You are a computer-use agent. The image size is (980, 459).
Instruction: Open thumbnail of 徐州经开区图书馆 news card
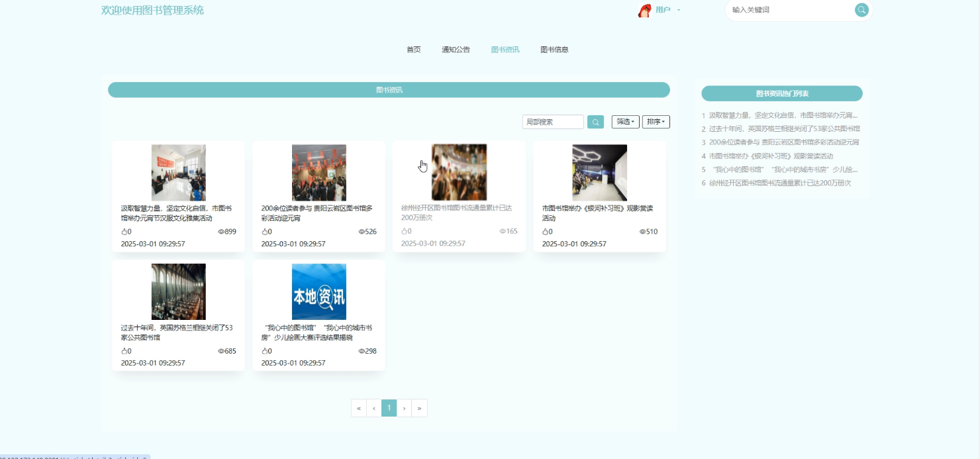pos(459,172)
